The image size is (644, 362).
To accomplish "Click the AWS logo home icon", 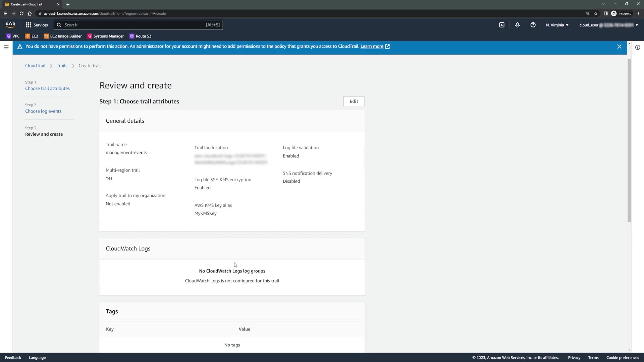I will (x=10, y=24).
